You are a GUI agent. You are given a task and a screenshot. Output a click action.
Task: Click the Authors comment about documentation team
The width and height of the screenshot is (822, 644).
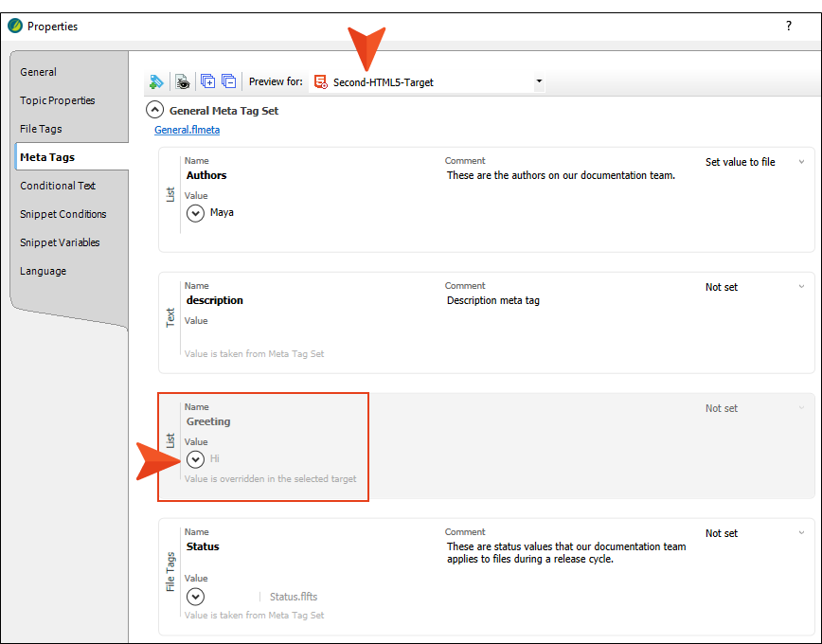tap(561, 175)
